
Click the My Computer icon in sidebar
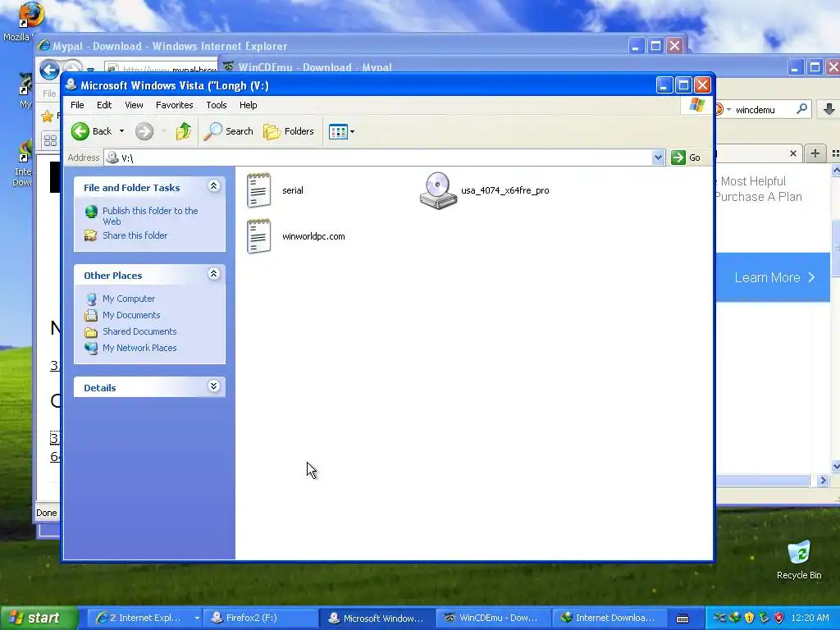pyautogui.click(x=91, y=299)
